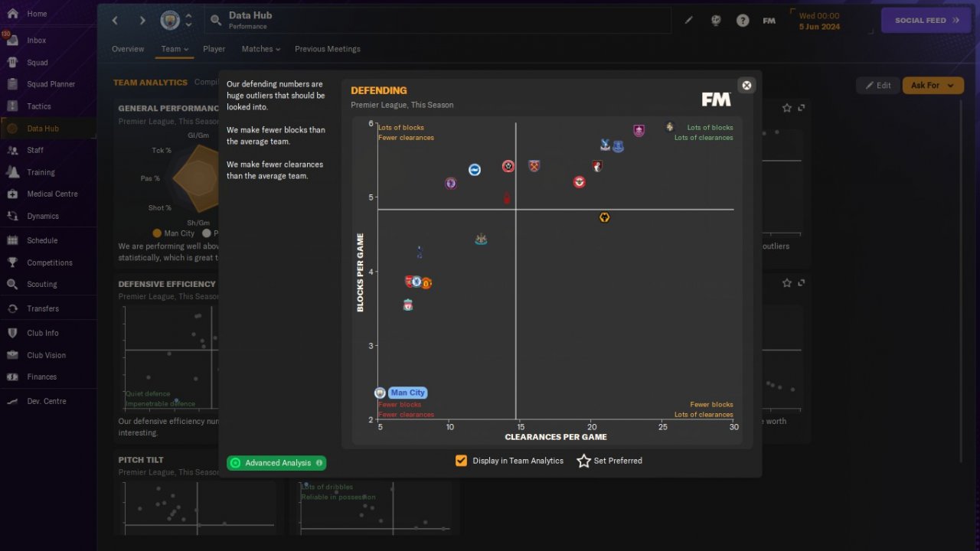
Task: Uncheck Display in Team Analytics
Action: [x=461, y=461]
